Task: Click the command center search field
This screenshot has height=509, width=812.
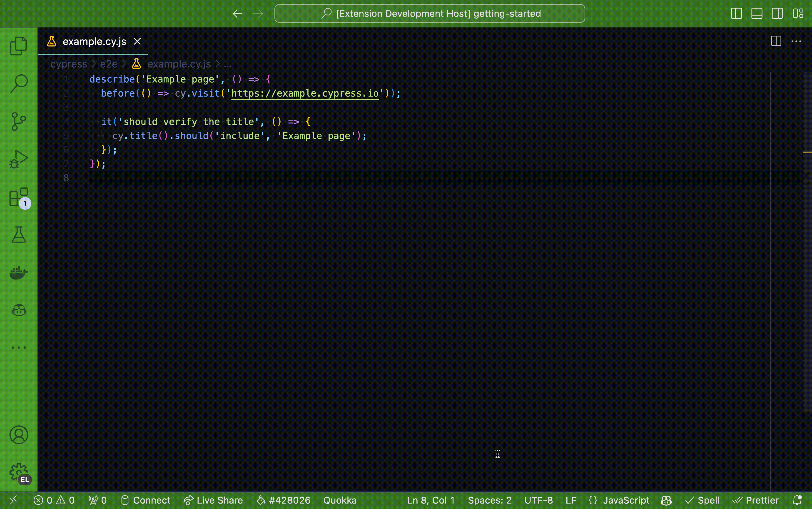Action: click(x=429, y=13)
